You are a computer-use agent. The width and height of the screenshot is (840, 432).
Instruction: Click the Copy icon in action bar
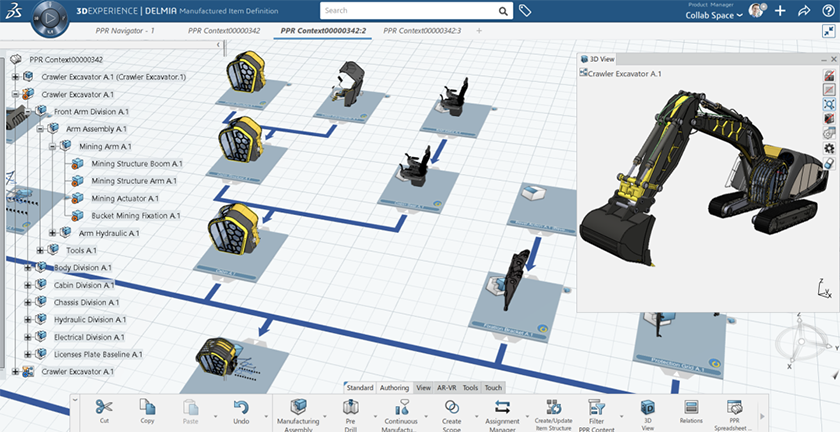point(147,407)
